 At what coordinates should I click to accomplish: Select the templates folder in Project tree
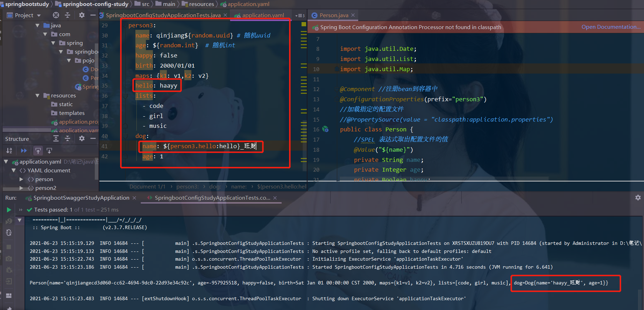[x=72, y=113]
